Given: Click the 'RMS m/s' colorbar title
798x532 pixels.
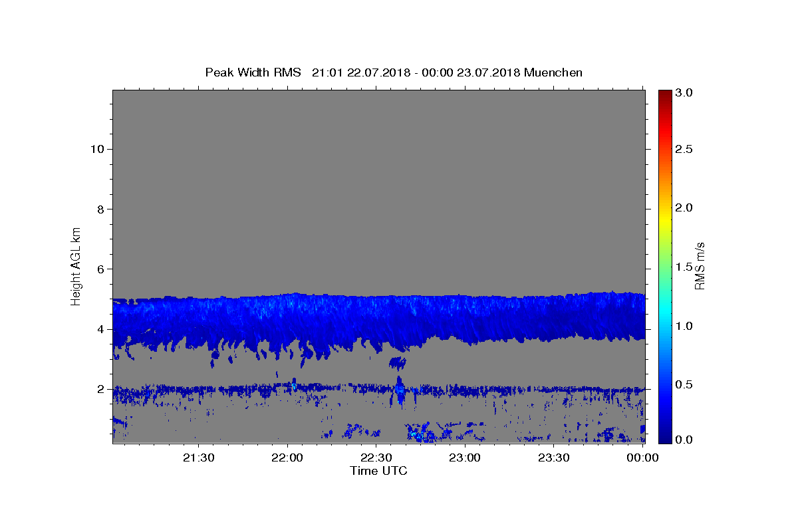Looking at the screenshot, I should (x=700, y=266).
